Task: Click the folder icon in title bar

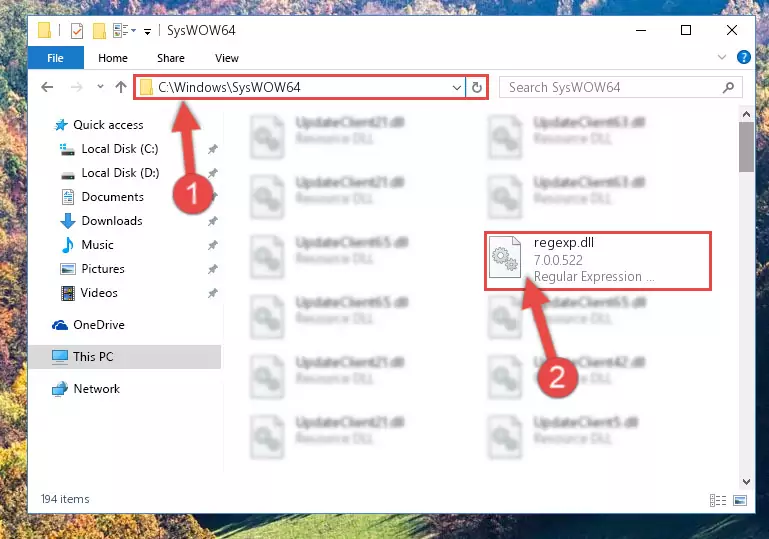Action: coord(44,30)
